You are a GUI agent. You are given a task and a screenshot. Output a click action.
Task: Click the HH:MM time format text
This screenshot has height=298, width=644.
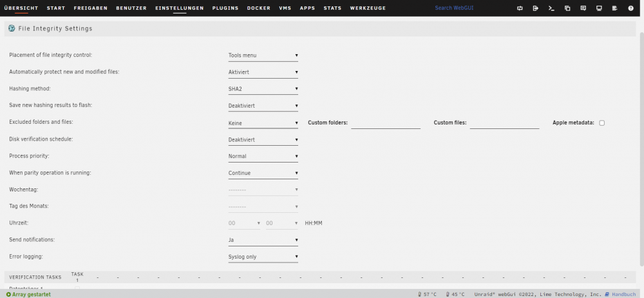(x=314, y=223)
